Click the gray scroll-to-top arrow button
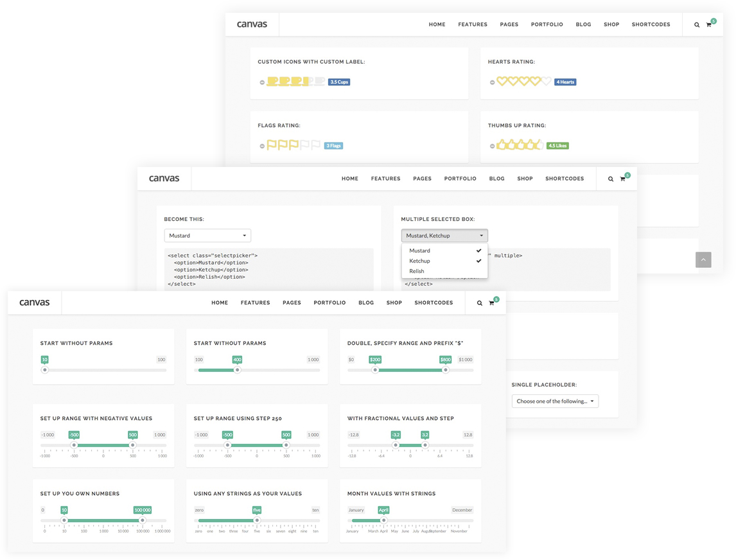The width and height of the screenshot is (736, 560). pos(703,259)
